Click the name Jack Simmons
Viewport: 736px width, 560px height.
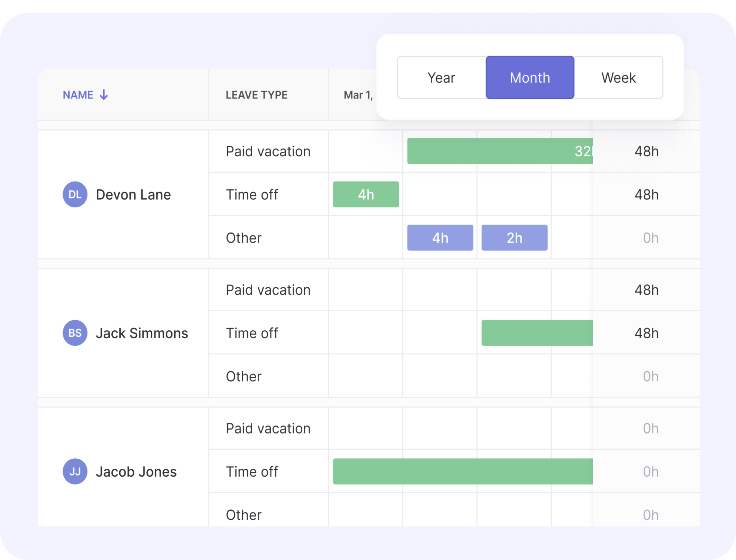click(x=142, y=333)
